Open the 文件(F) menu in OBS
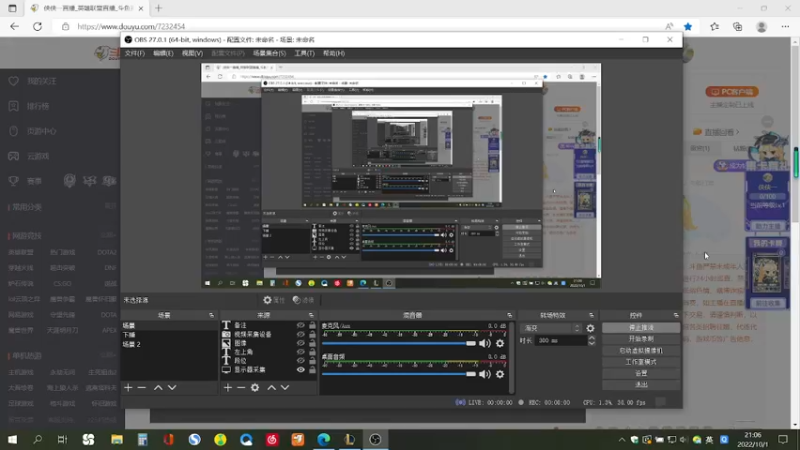The image size is (800, 450). point(135,53)
